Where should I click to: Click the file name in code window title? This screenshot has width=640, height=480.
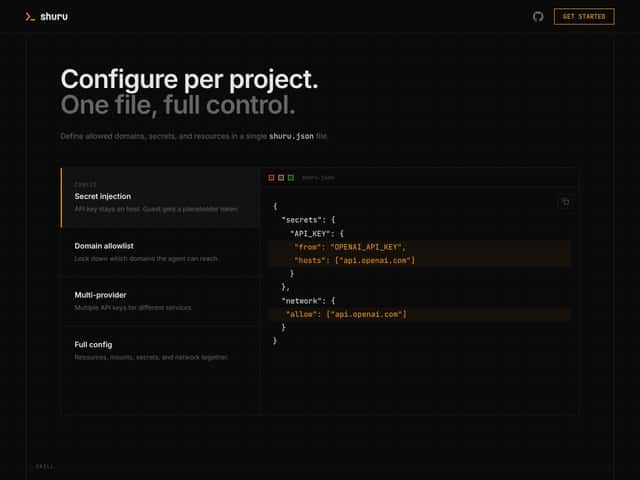(x=318, y=178)
